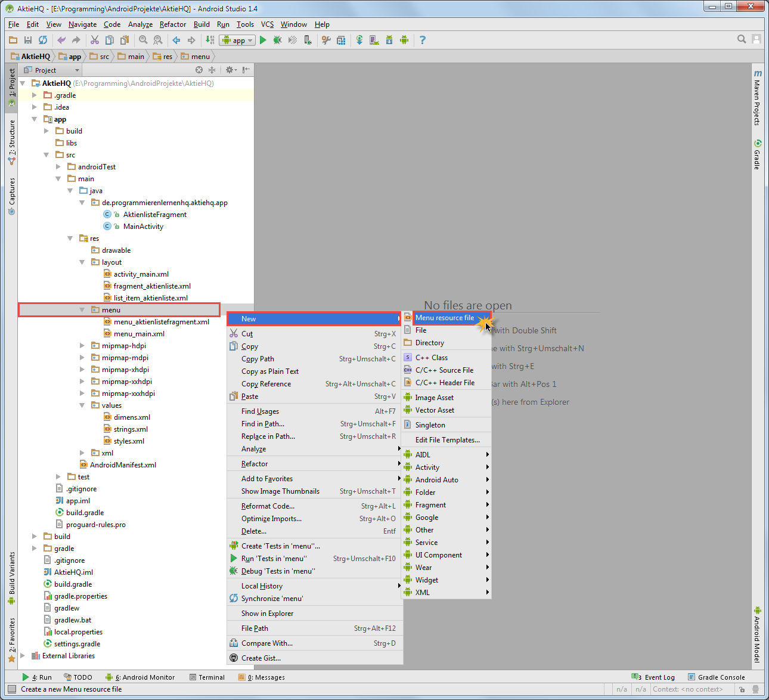Viewport: 769px width, 700px height.
Task: Click the Scroll from Source target icon
Action: (x=199, y=70)
